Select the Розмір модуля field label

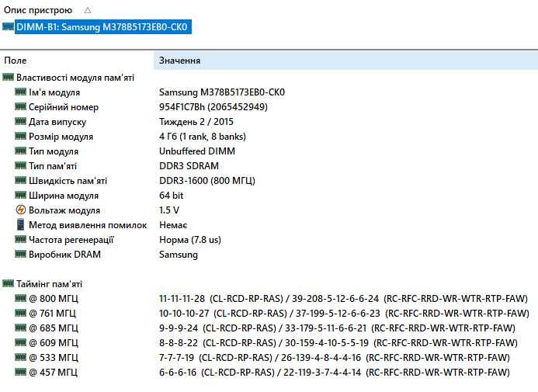click(x=61, y=137)
